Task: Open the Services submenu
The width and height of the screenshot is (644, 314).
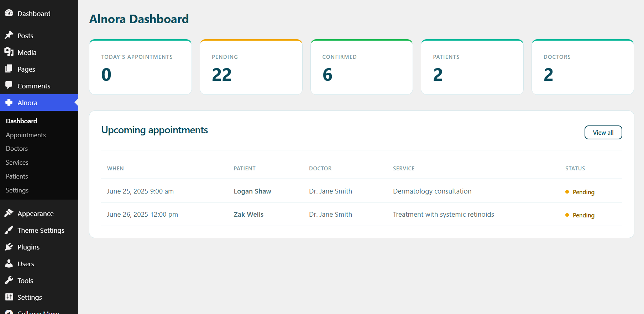Action: click(x=17, y=163)
